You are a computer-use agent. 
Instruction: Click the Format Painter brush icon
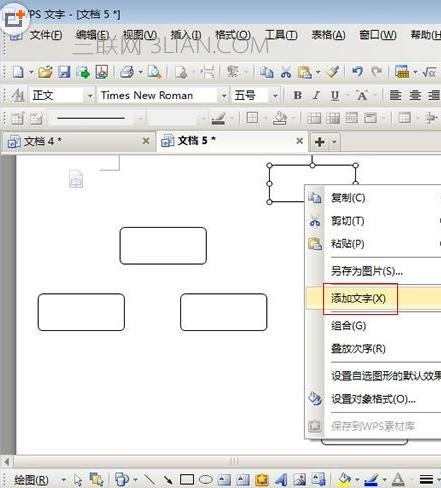pos(333,72)
